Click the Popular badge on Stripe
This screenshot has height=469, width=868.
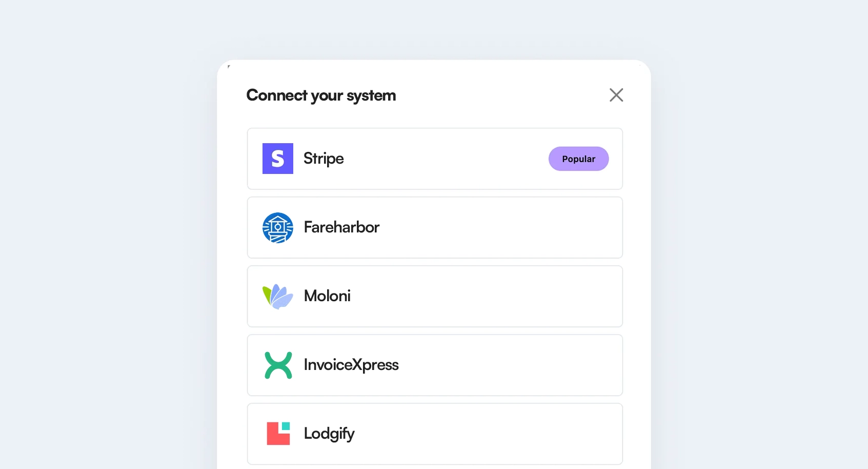[x=578, y=159]
